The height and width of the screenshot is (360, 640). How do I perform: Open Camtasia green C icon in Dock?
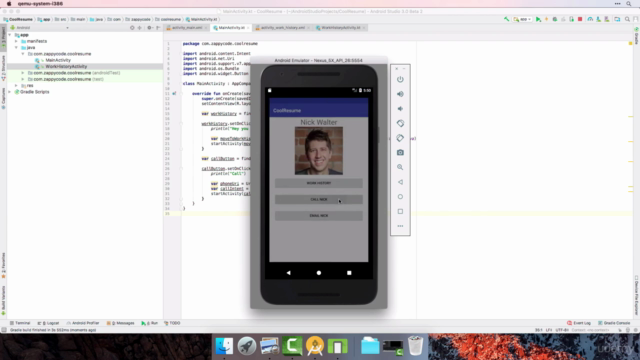point(292,346)
